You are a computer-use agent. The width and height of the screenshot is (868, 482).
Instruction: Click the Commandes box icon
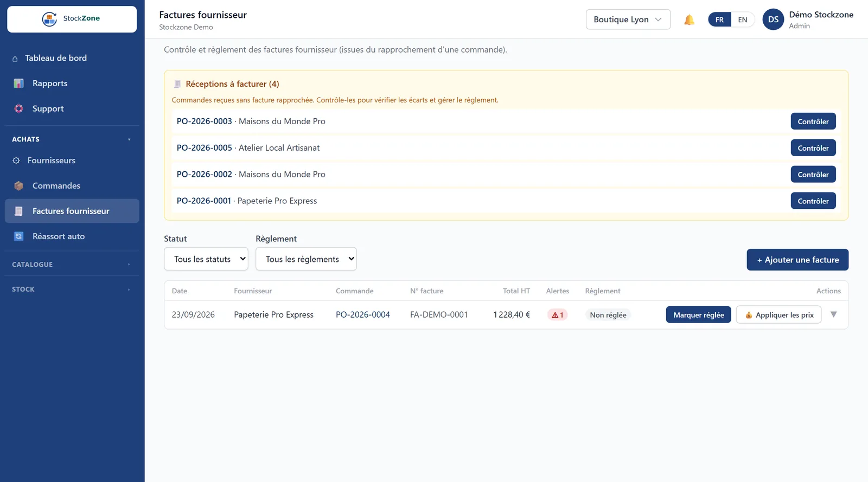coord(19,186)
